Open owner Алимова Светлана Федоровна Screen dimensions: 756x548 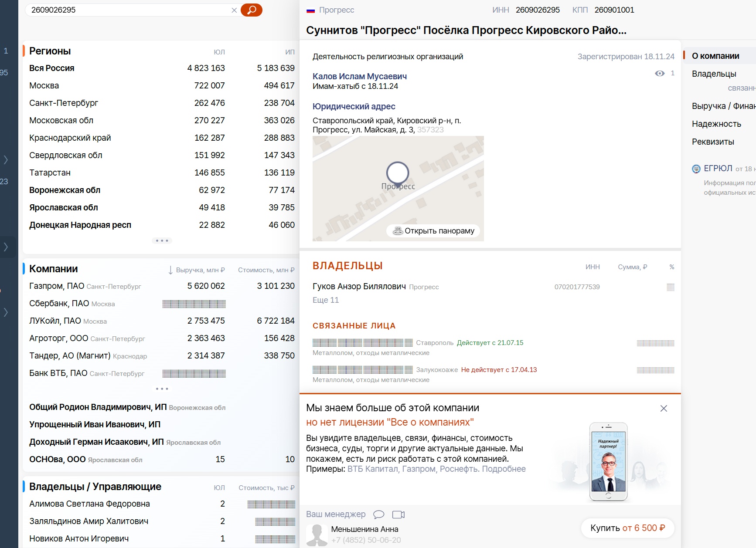[x=89, y=504]
